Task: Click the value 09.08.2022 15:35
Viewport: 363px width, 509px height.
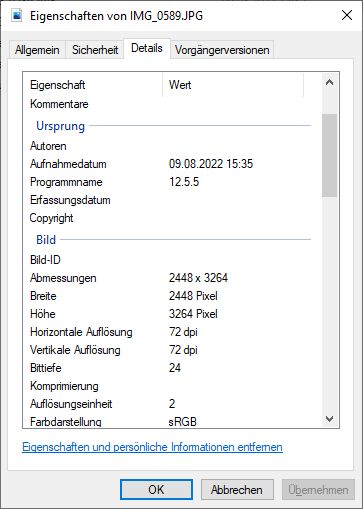Action: [211, 164]
